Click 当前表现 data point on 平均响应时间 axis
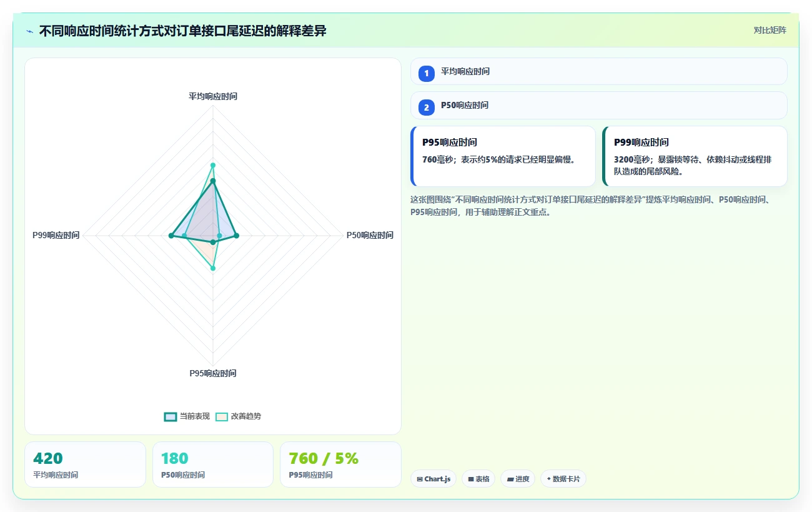 (213, 181)
